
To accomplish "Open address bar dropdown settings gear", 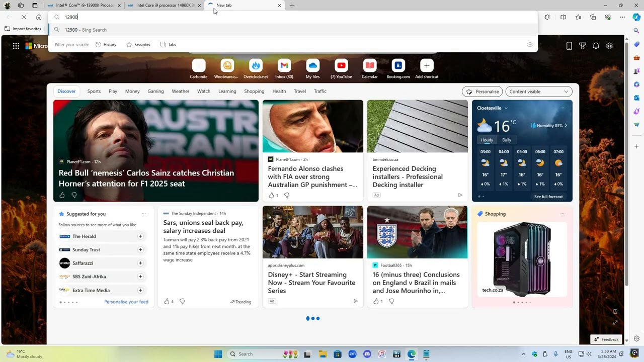I will point(530,45).
